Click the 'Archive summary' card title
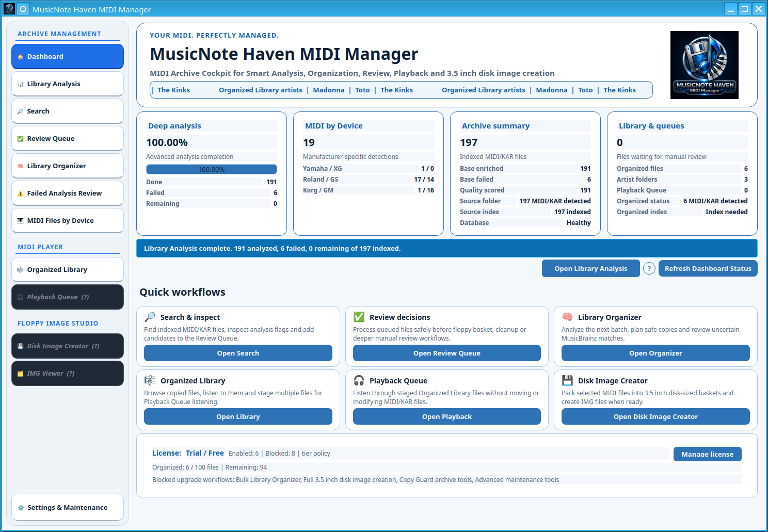Screen dimensions: 768x532 tap(495, 126)
